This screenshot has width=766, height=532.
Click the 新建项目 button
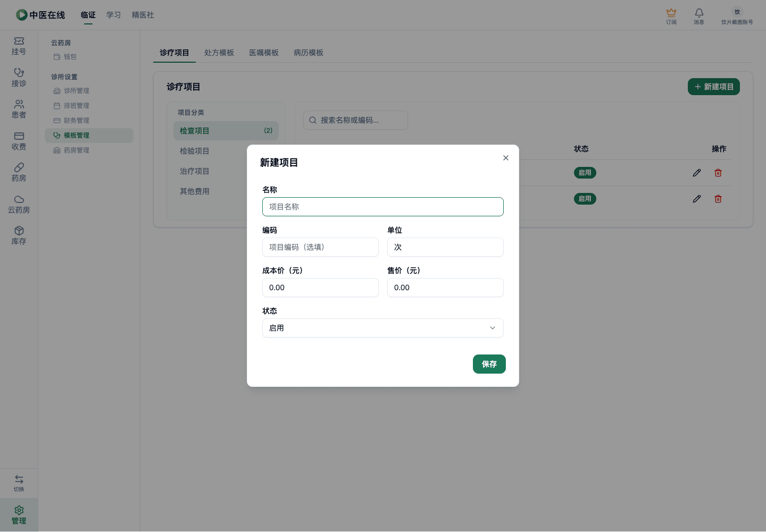click(714, 87)
